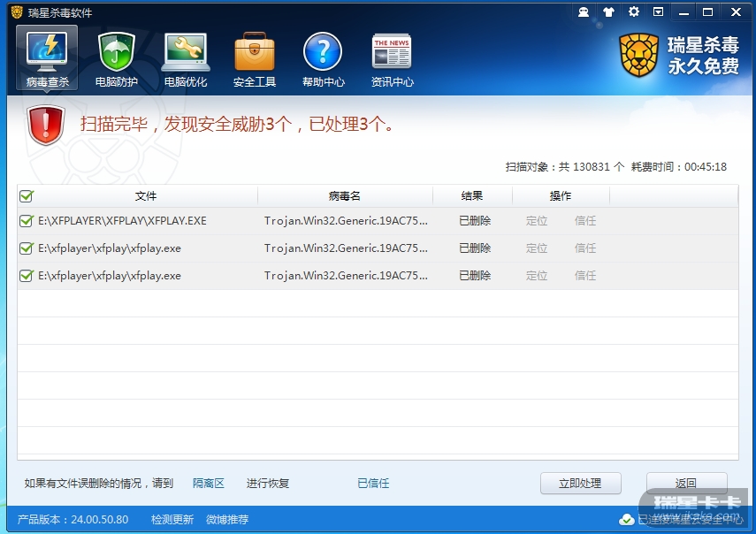Click the cloud connection status icon
The image size is (756, 534).
point(626,520)
